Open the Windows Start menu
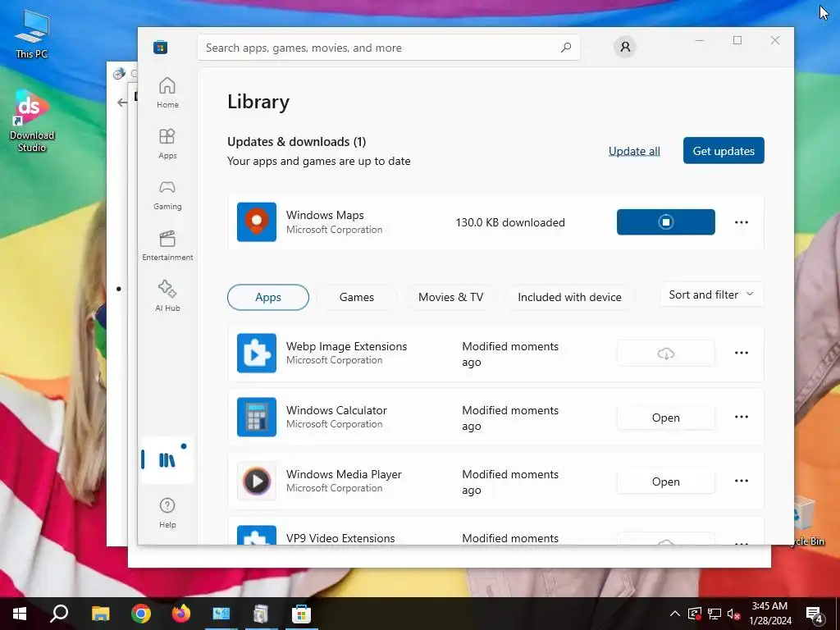This screenshot has height=630, width=840. point(20,614)
